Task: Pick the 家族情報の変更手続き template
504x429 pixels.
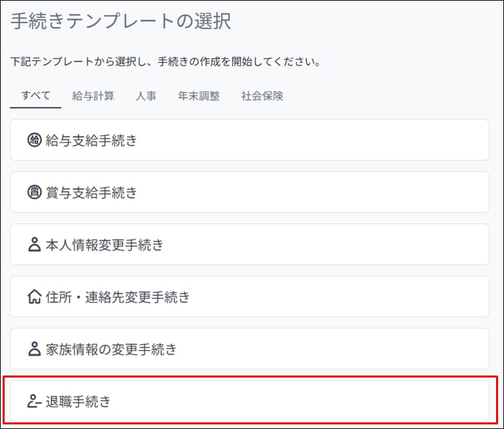Action: [x=249, y=349]
